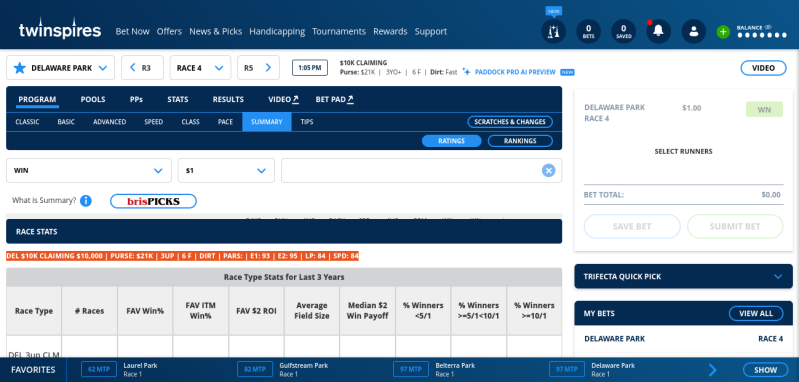Open the $1 bet amount dropdown
The height and width of the screenshot is (382, 799).
point(226,171)
